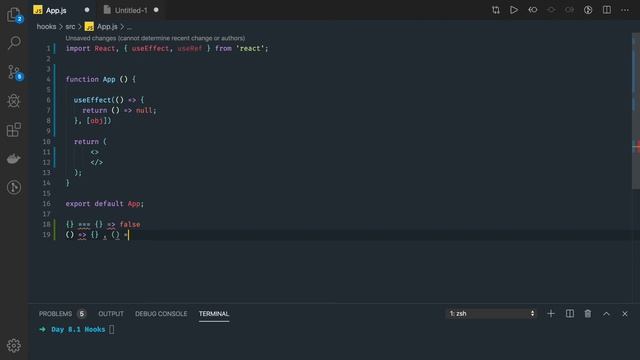
Task: Click 'null' in the return statement
Action: [144, 110]
